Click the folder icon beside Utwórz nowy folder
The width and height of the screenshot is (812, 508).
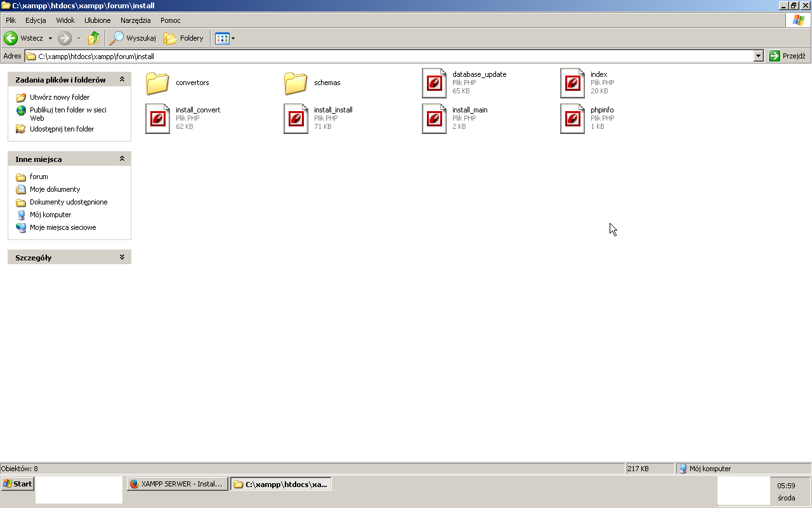(x=21, y=97)
